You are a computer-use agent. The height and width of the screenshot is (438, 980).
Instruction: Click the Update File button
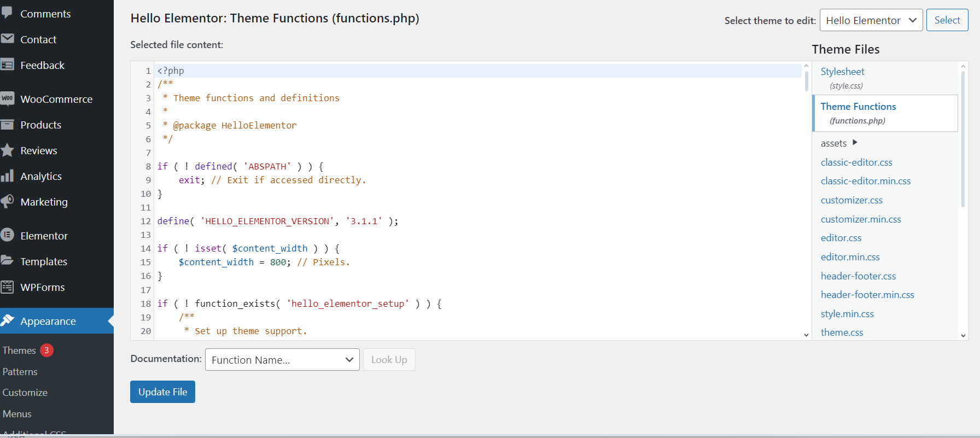click(162, 392)
